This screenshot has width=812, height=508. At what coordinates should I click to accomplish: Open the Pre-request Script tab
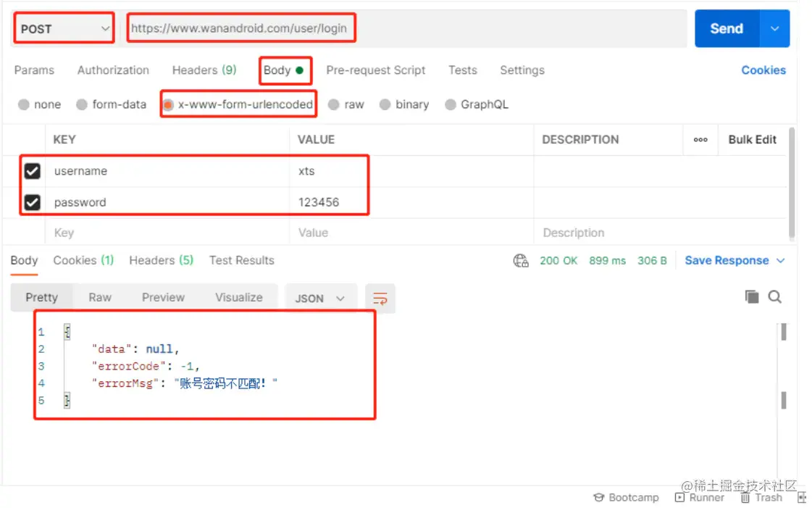point(375,70)
